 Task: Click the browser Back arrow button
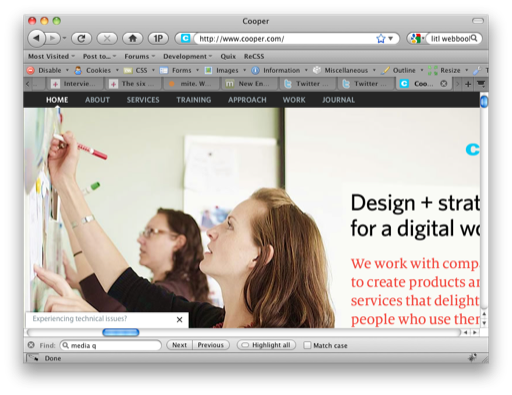tap(36, 39)
